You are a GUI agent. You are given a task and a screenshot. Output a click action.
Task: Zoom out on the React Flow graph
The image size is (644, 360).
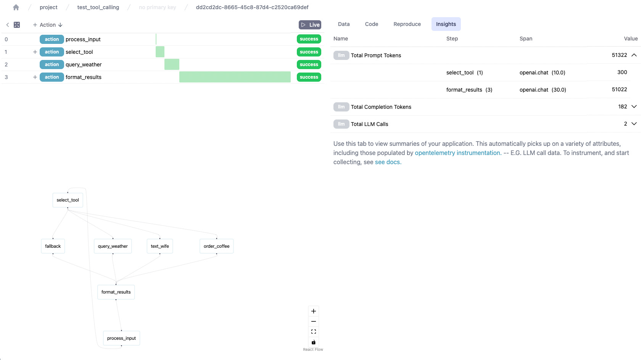tap(313, 321)
